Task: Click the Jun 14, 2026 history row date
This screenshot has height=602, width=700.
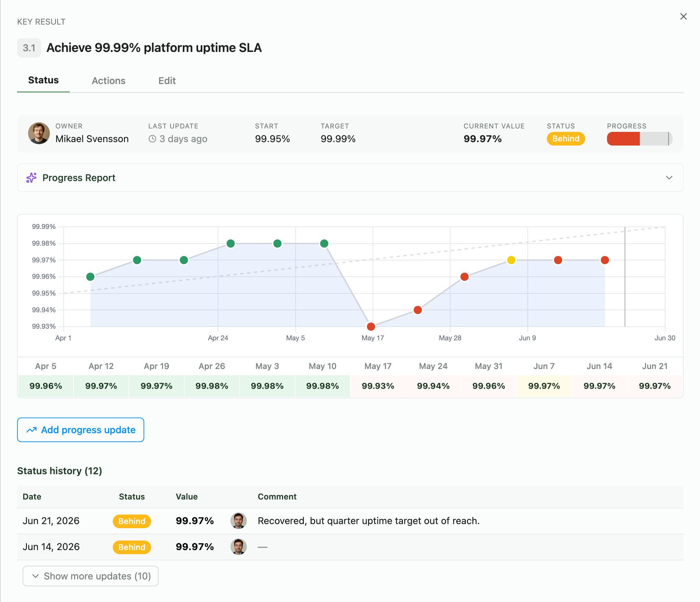Action: pos(51,547)
